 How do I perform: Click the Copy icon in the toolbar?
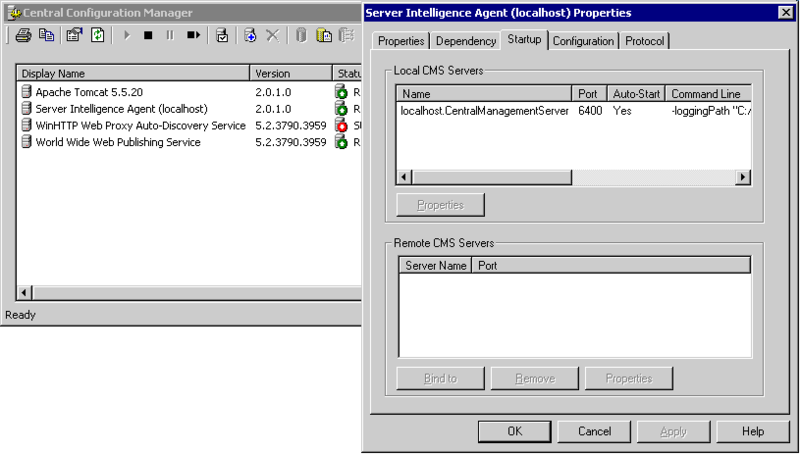point(46,35)
